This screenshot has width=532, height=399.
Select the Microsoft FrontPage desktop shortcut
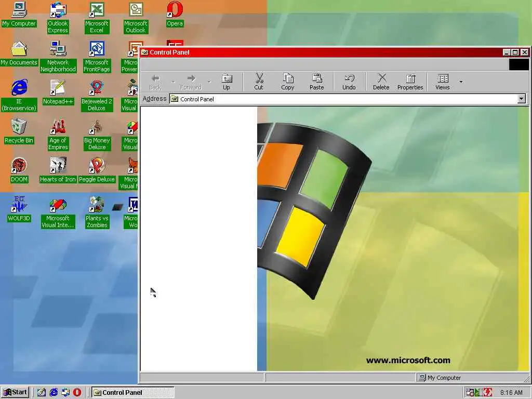pos(97,57)
